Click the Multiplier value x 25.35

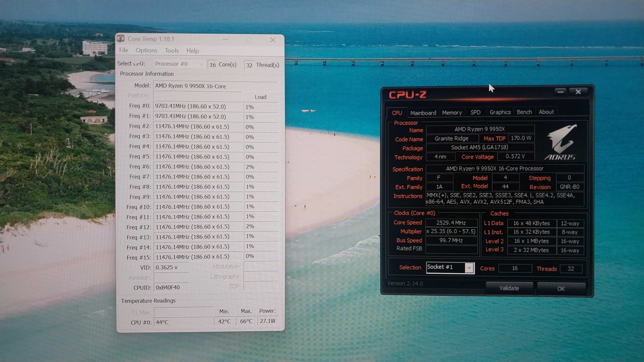click(x=451, y=231)
